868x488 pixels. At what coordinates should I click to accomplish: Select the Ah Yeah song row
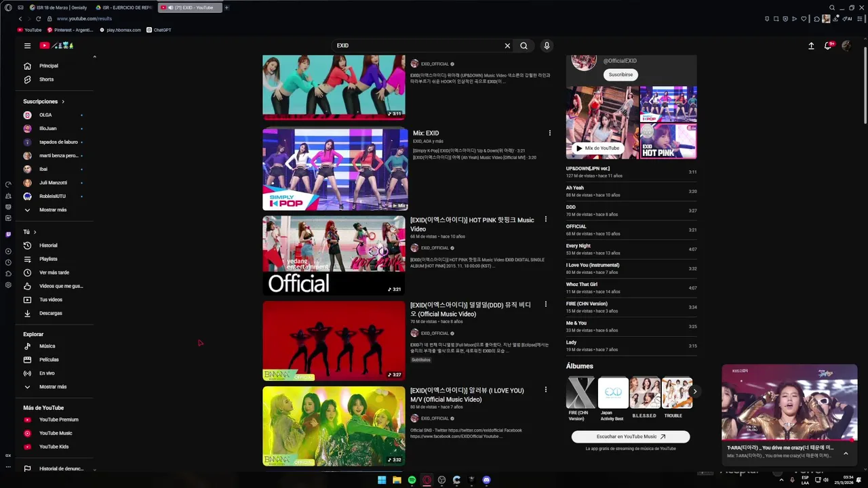pos(631,191)
